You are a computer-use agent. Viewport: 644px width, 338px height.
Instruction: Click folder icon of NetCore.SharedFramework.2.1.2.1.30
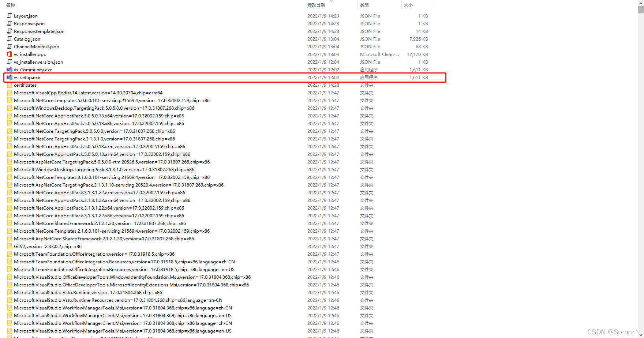tap(10, 223)
